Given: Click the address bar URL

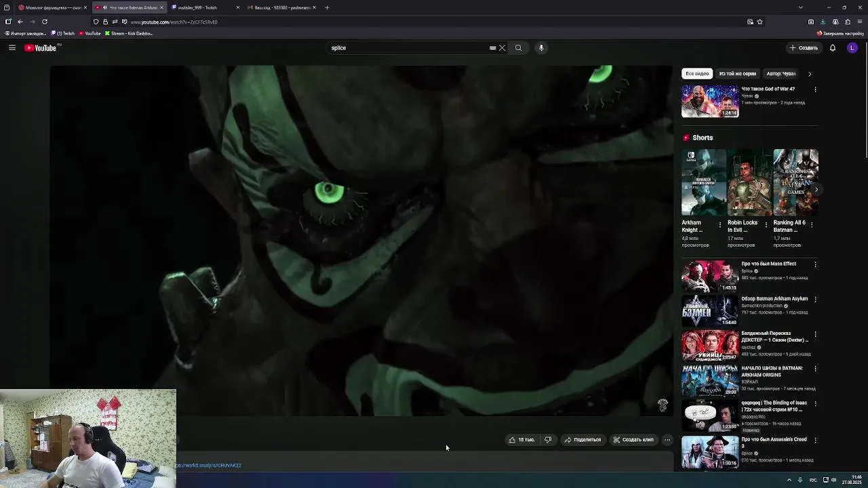Looking at the screenshot, I should (174, 22).
